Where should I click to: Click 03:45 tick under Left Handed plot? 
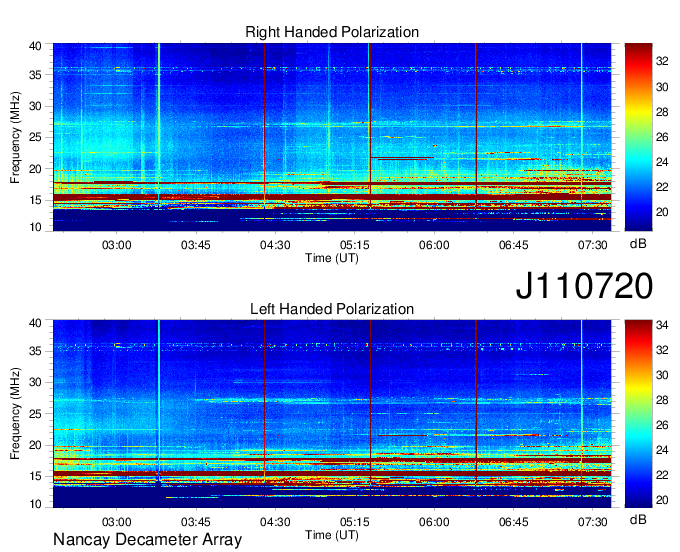click(x=196, y=521)
